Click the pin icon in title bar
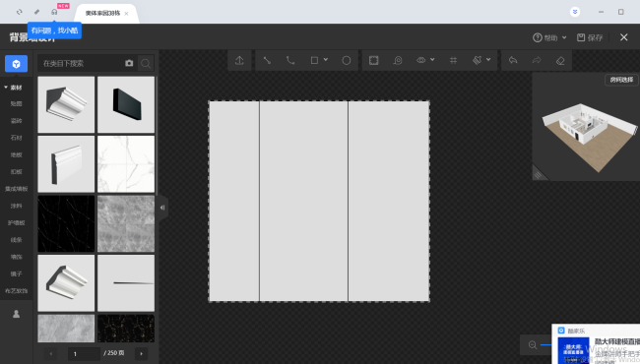Image resolution: width=640 pixels, height=364 pixels. 36,12
